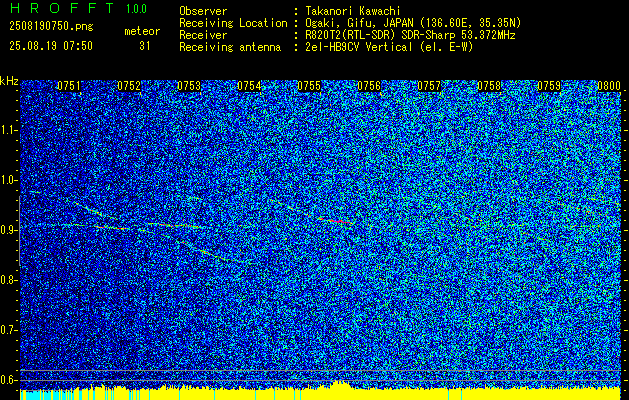Click the Receiving Location label

click(233, 23)
